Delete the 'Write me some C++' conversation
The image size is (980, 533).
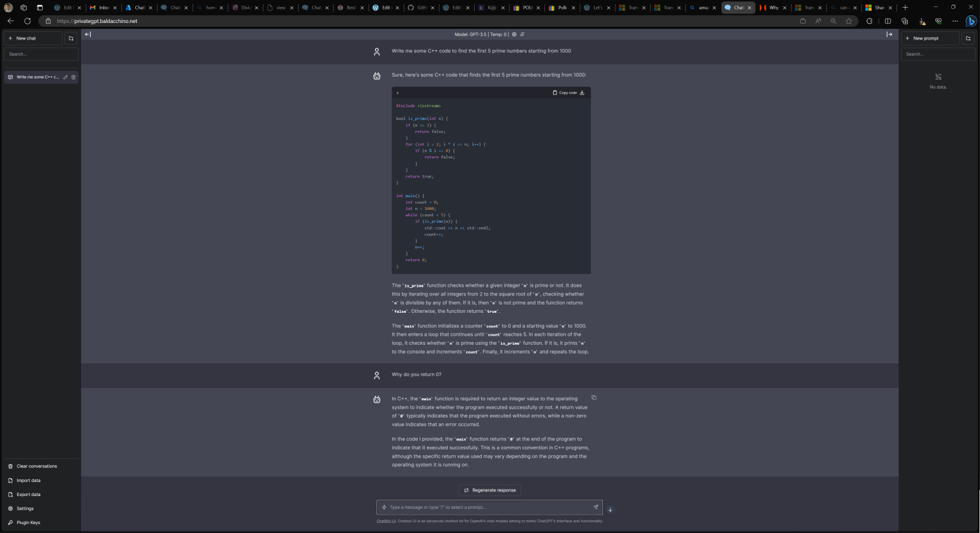pos(73,77)
